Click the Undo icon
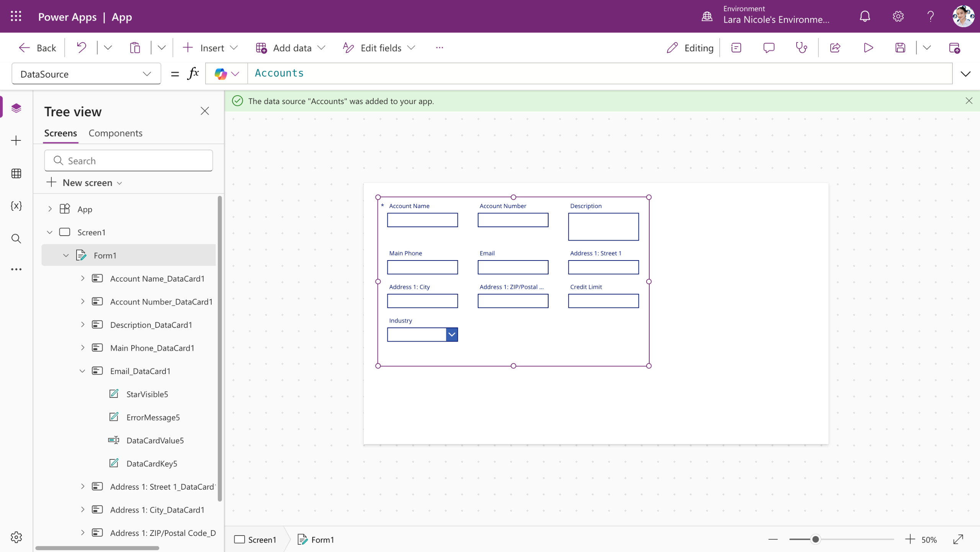Screen dimensions: 980x552 [x=81, y=48]
